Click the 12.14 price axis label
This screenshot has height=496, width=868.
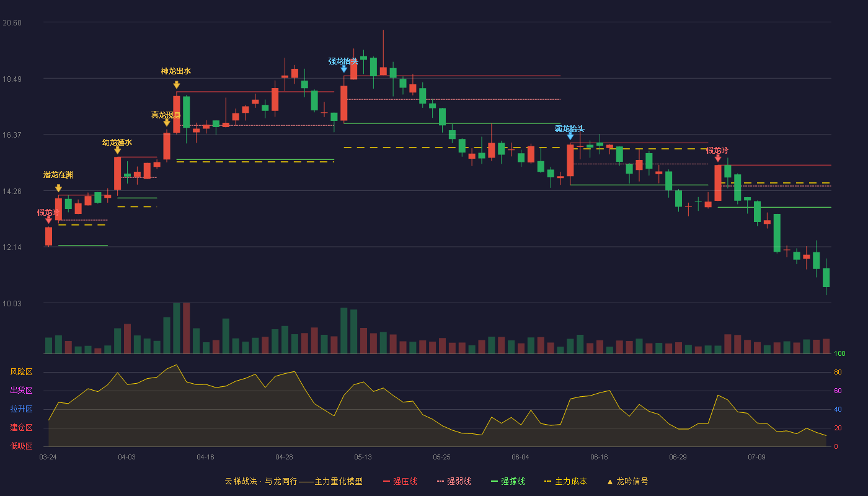(x=12, y=247)
